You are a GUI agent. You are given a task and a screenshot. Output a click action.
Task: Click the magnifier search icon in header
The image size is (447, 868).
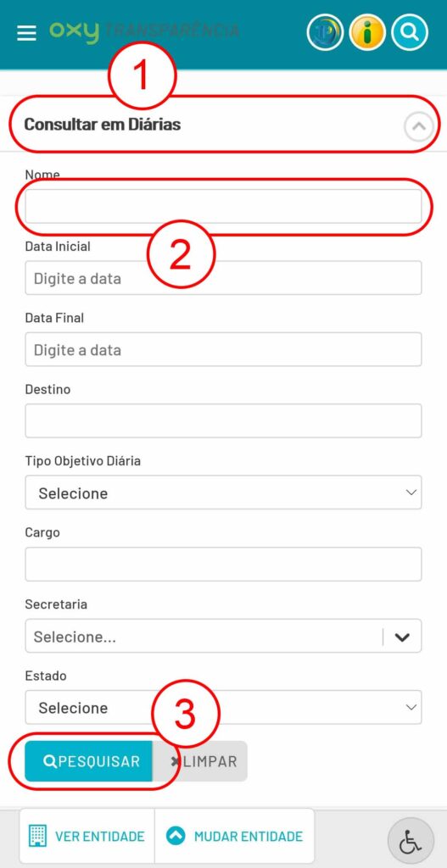tap(410, 33)
